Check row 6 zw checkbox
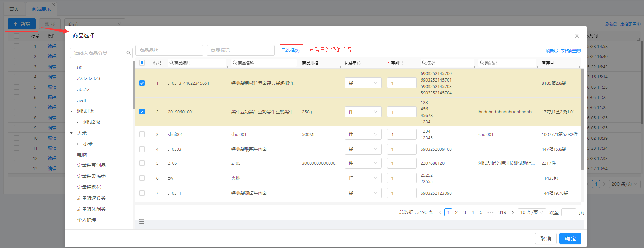644x248 pixels. [142, 178]
